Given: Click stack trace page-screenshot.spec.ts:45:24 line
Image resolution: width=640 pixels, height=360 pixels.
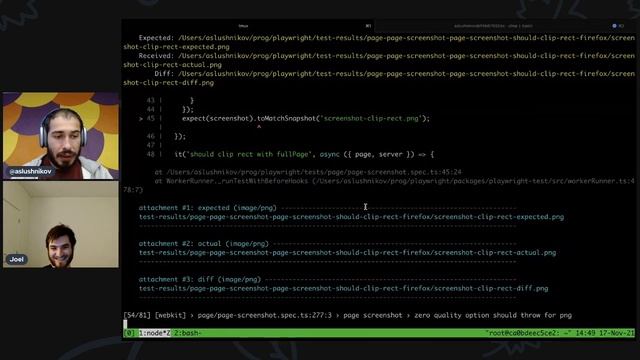Looking at the screenshot, I should (x=308, y=172).
